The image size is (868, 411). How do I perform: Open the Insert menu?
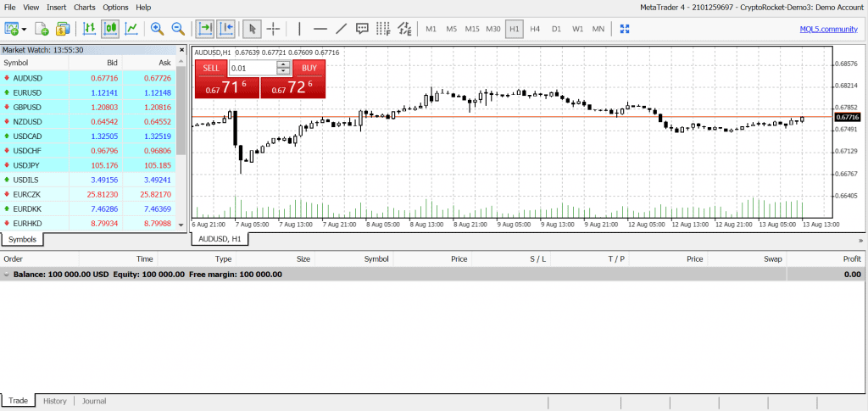(x=56, y=7)
